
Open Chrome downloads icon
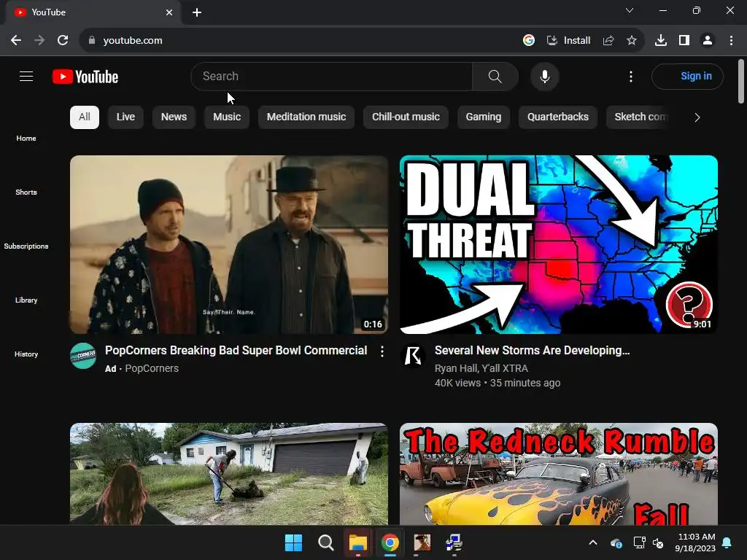[660, 41]
